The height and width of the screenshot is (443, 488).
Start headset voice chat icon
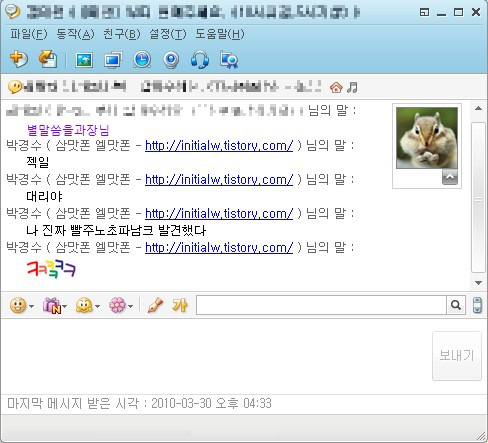pyautogui.click(x=200, y=60)
